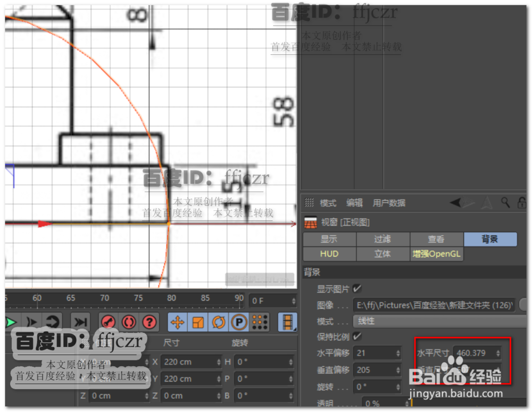Click the attribute manager search icon
The width and height of the screenshot is (532, 412).
point(505,203)
